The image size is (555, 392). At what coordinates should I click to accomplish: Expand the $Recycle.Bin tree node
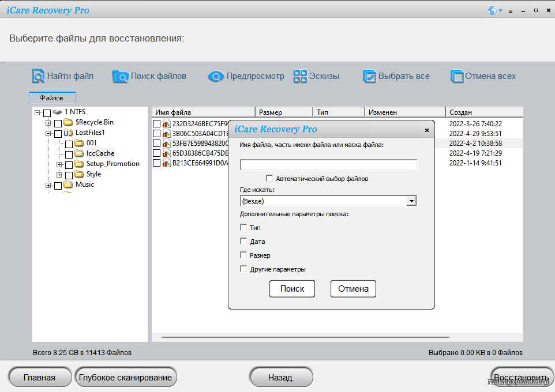tap(48, 123)
